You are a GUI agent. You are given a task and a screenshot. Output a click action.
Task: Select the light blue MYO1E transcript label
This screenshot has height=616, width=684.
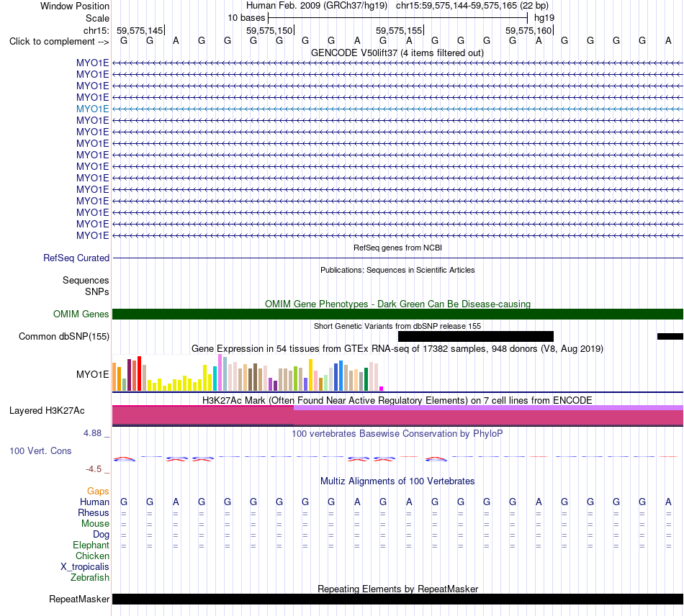(92, 109)
